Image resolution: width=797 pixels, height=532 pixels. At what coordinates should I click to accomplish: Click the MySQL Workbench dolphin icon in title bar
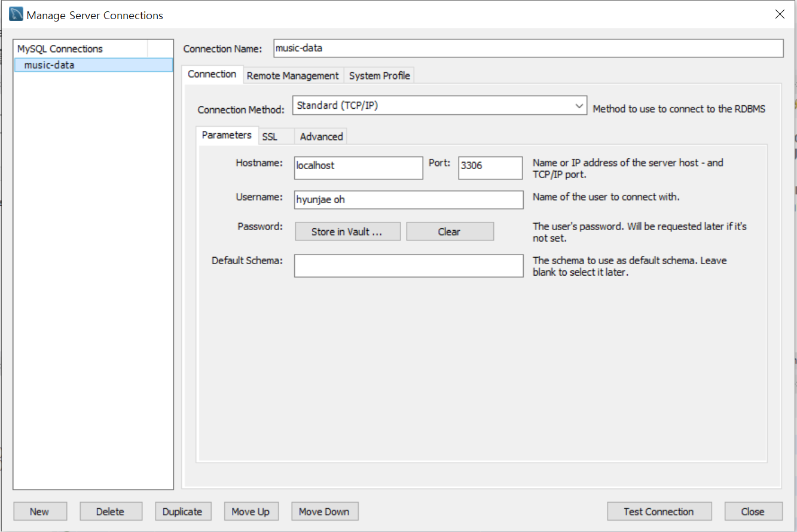tap(16, 14)
